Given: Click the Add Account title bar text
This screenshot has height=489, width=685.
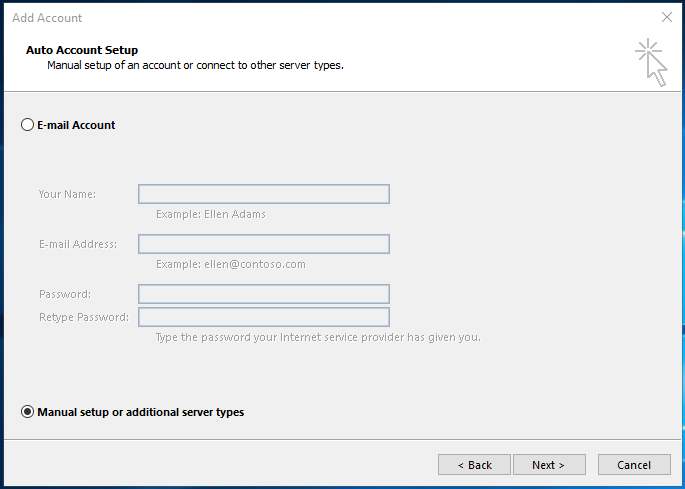Looking at the screenshot, I should [47, 18].
